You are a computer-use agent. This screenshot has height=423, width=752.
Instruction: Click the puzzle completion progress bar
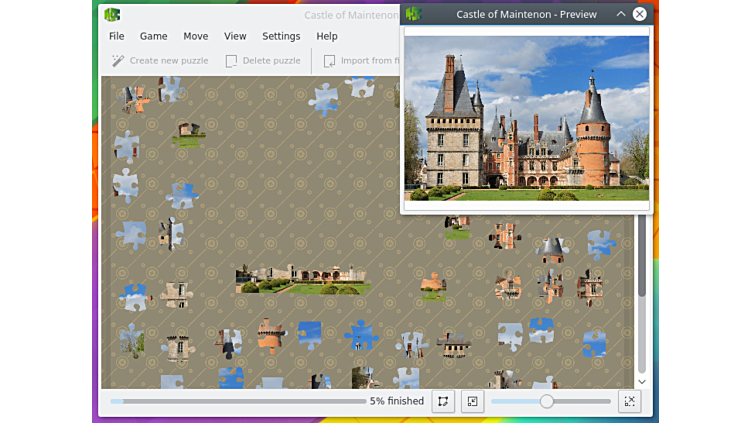tap(238, 401)
